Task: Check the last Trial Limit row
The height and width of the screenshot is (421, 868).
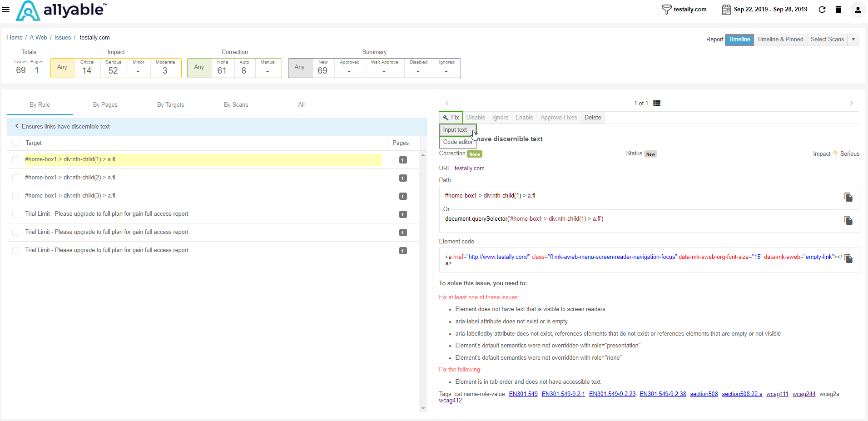Action: tap(16, 250)
